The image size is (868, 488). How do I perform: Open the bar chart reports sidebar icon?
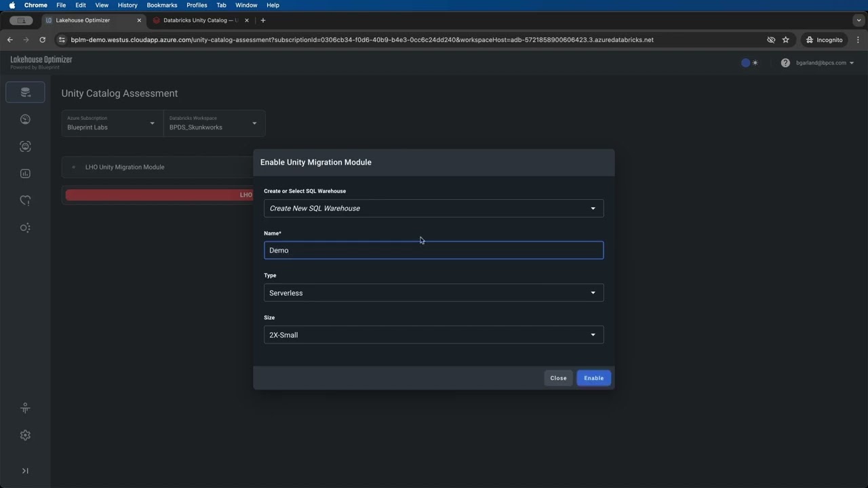tap(25, 174)
